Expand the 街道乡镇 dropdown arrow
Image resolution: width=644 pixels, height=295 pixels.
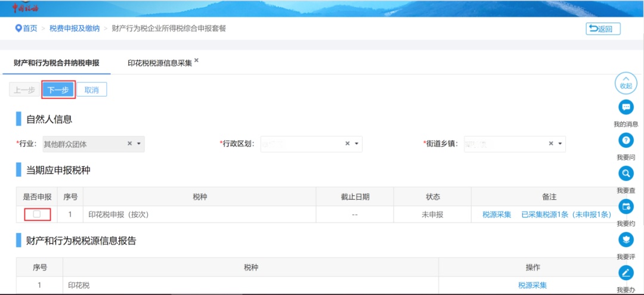[561, 144]
